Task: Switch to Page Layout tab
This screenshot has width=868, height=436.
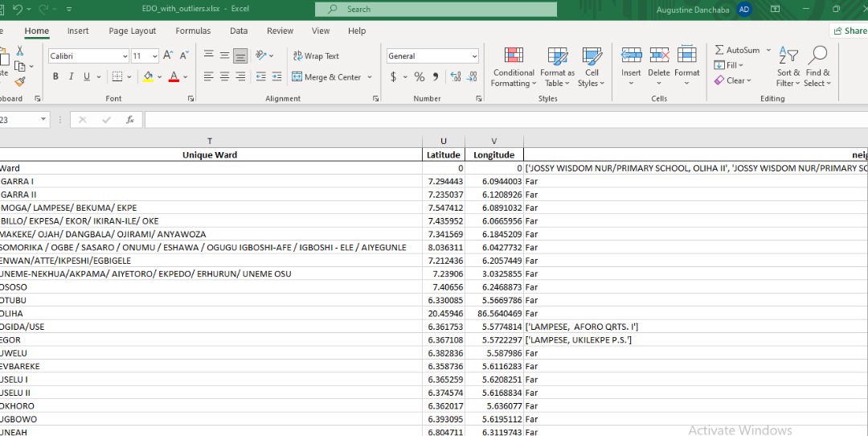Action: coord(133,31)
